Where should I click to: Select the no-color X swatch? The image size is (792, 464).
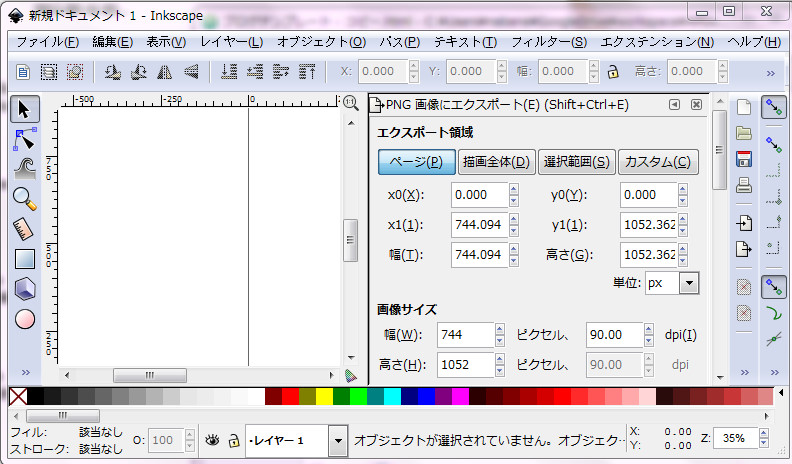(x=18, y=396)
